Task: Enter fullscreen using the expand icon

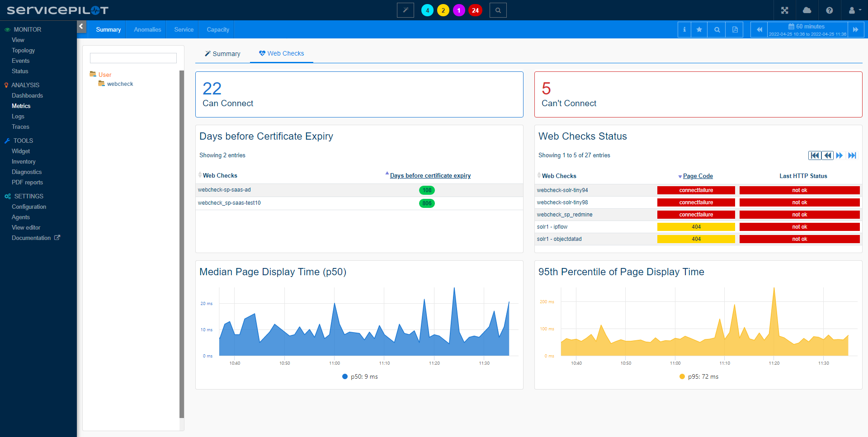Action: pos(785,10)
